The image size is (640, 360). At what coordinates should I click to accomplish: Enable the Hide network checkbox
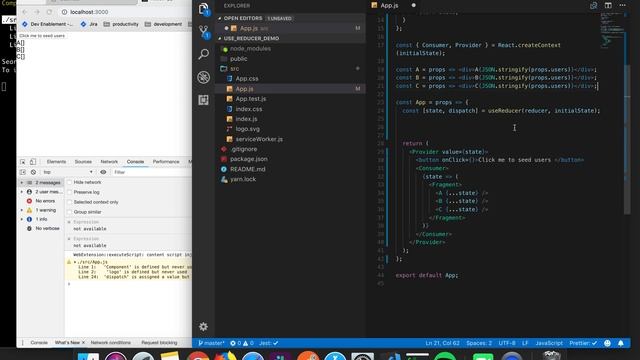click(x=69, y=182)
